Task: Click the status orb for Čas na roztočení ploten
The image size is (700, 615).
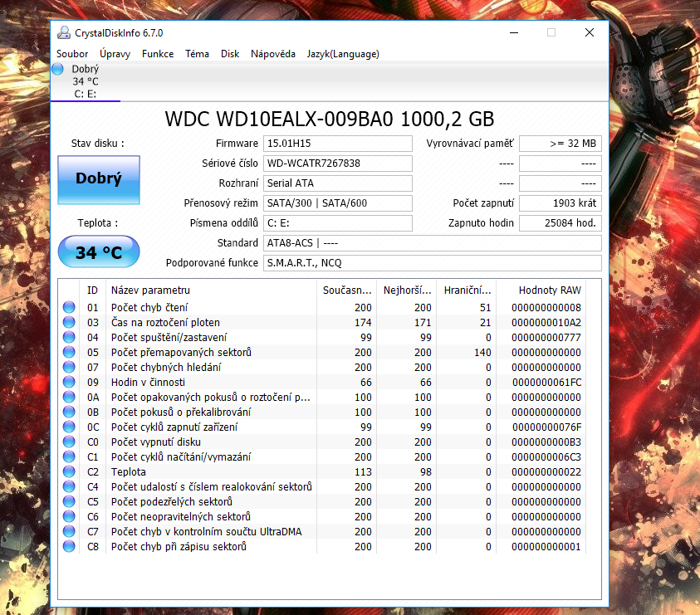Action: (x=69, y=322)
